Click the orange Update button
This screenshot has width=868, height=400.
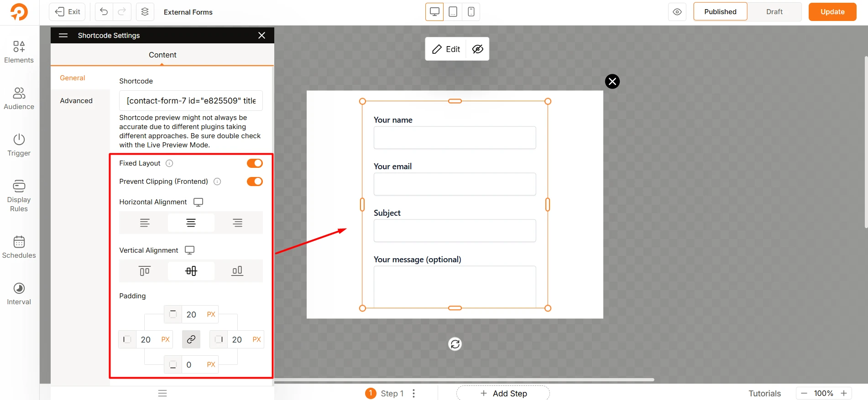point(832,12)
